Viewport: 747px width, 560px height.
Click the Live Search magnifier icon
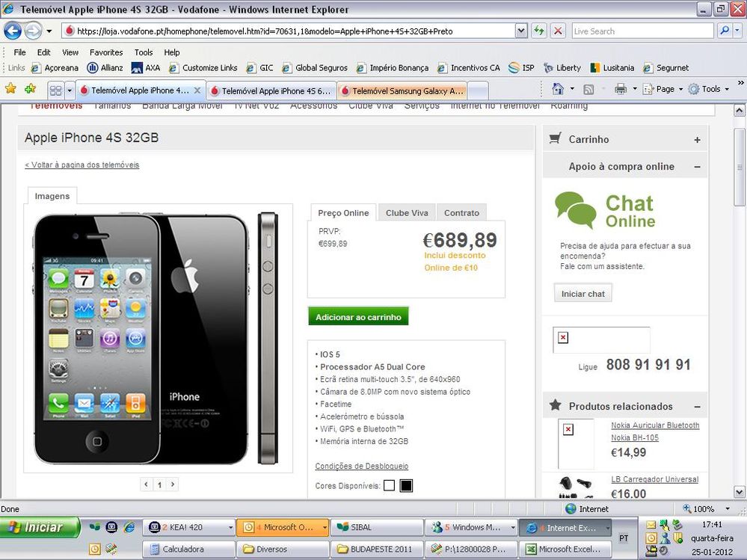(x=724, y=31)
